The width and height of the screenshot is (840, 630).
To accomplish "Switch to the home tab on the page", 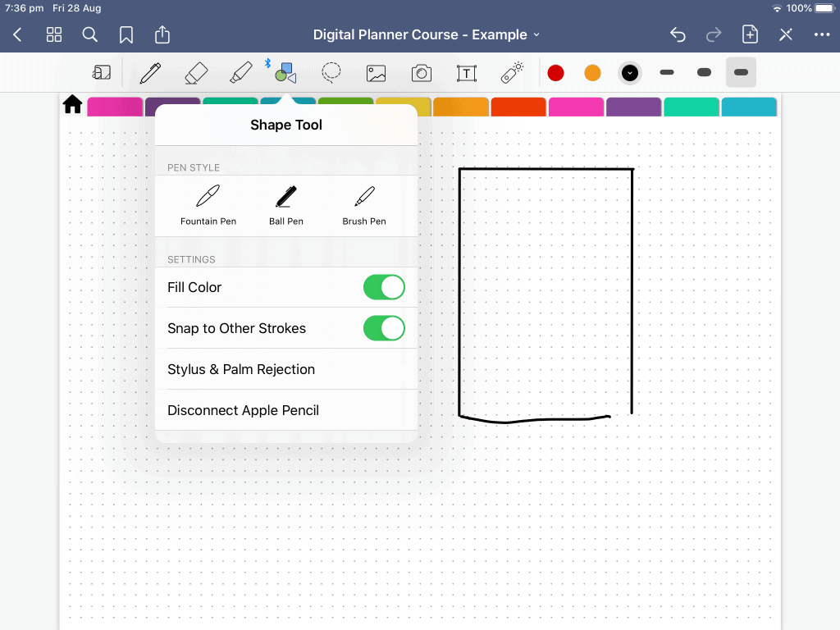I will tap(72, 104).
